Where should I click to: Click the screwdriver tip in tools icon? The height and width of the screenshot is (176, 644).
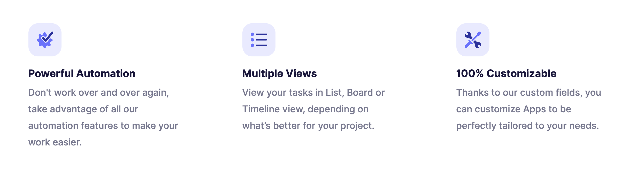[x=479, y=34]
